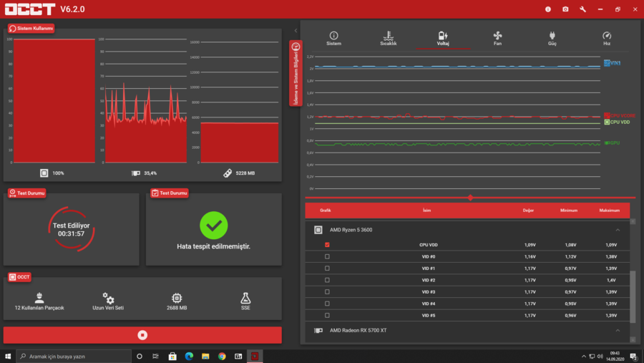644x363 pixels.
Task: Open the Fan tab
Action: 497,38
